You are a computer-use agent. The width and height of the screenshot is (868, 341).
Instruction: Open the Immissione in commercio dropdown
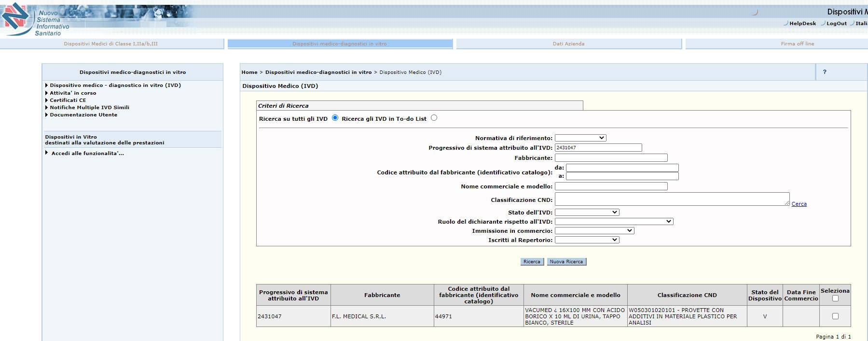pyautogui.click(x=594, y=231)
